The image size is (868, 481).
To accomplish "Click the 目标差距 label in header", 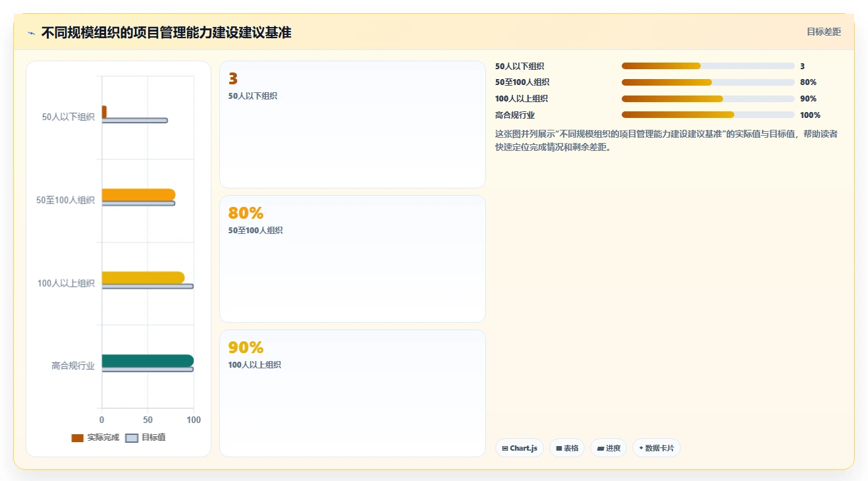I will [x=824, y=32].
